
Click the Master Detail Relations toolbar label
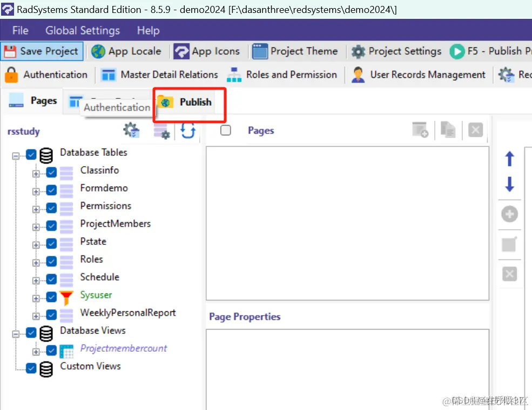point(169,74)
